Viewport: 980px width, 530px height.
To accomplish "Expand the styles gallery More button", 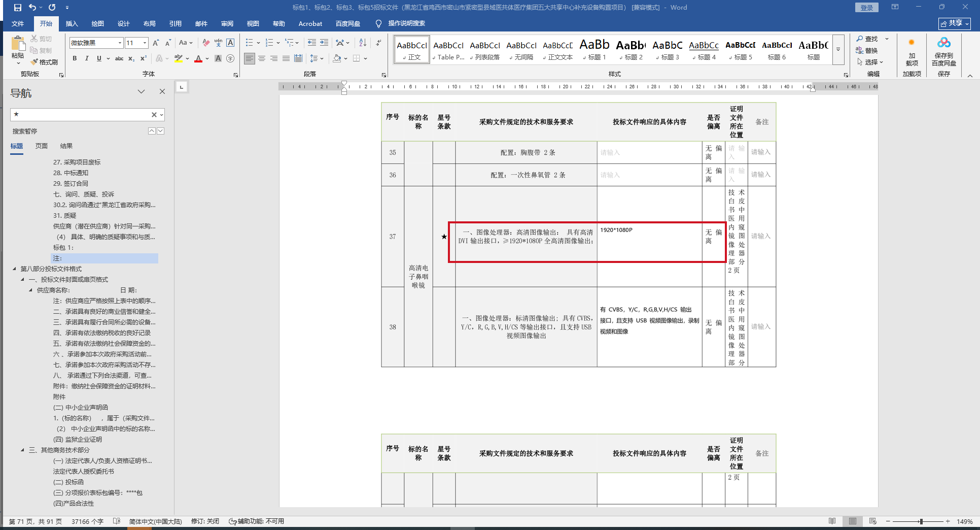I will [838, 49].
